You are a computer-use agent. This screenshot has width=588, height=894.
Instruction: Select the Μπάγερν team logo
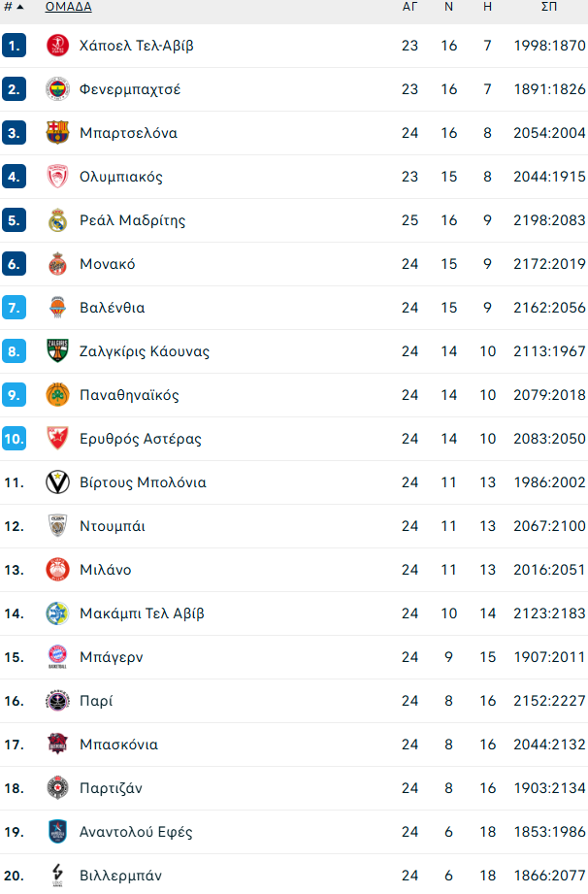(x=57, y=657)
